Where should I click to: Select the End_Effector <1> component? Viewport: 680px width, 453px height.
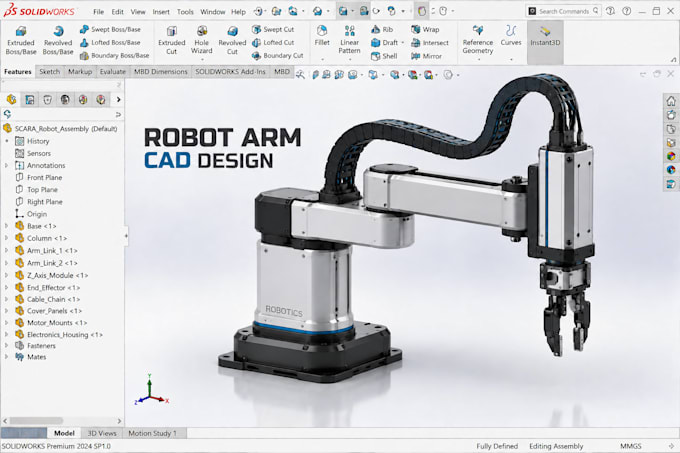[48, 287]
